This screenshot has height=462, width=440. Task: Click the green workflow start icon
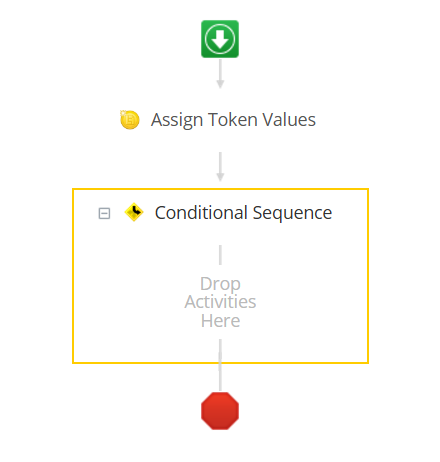[x=220, y=39]
